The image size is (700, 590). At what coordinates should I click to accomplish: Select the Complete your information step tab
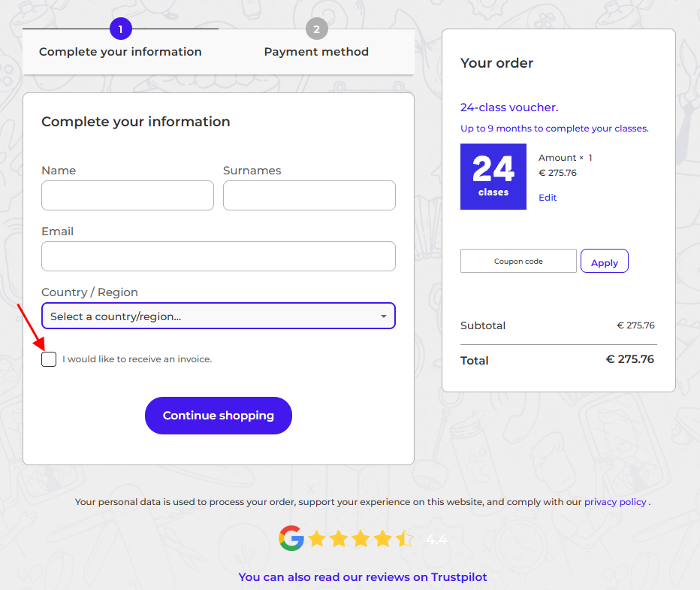pos(120,52)
